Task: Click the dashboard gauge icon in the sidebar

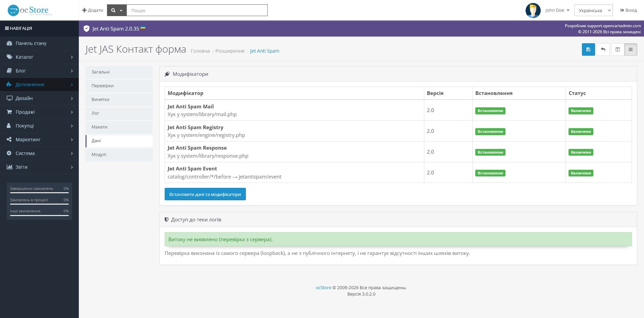Action: tap(9, 43)
